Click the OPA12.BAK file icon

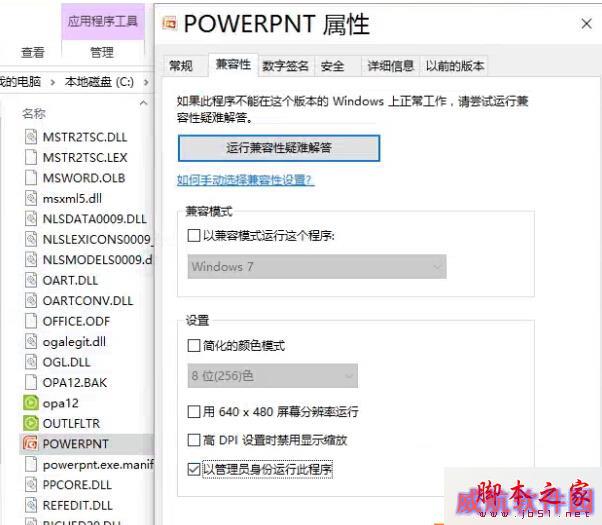pyautogui.click(x=31, y=383)
